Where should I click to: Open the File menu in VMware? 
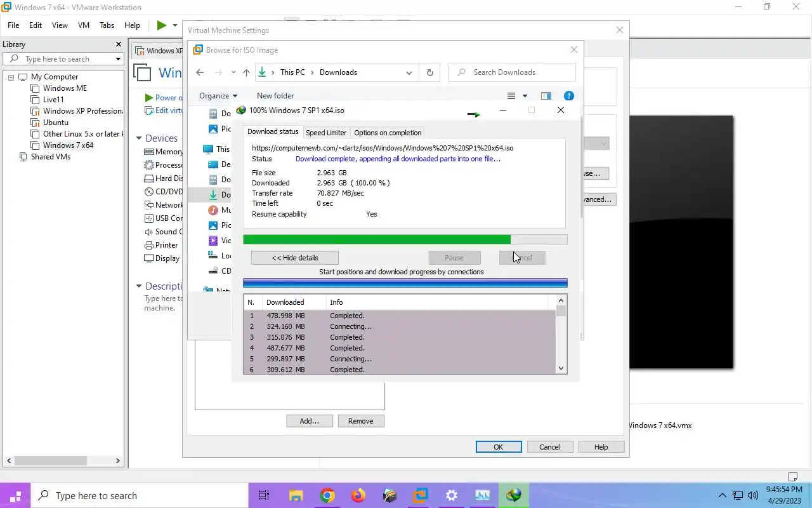[x=13, y=25]
